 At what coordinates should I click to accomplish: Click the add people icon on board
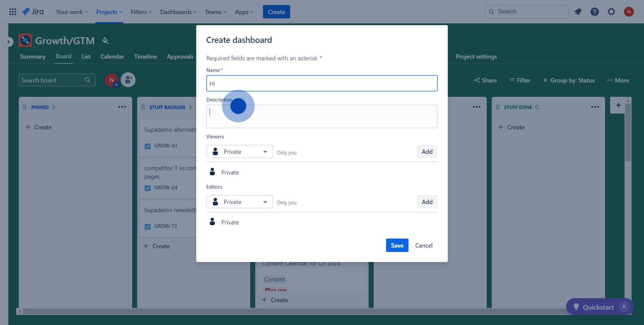[128, 80]
